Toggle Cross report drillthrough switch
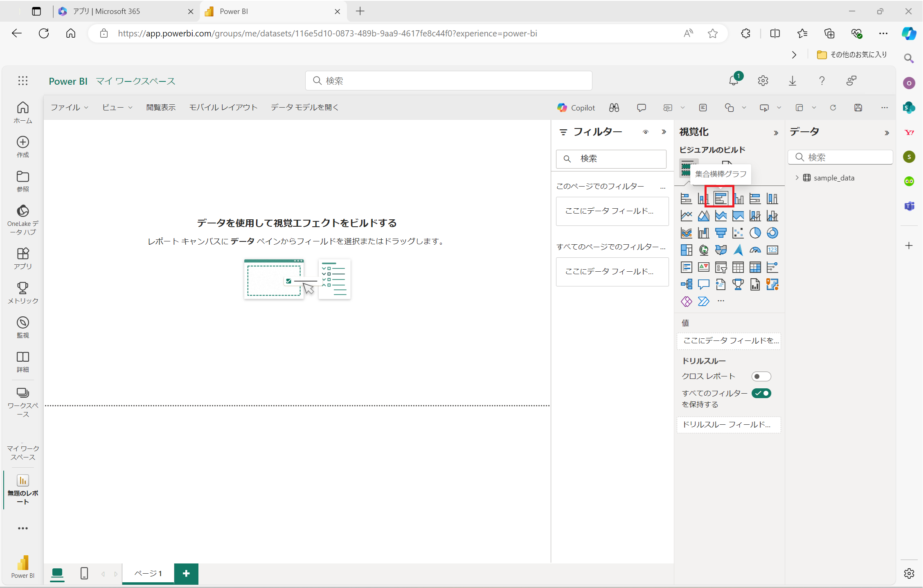 (761, 376)
